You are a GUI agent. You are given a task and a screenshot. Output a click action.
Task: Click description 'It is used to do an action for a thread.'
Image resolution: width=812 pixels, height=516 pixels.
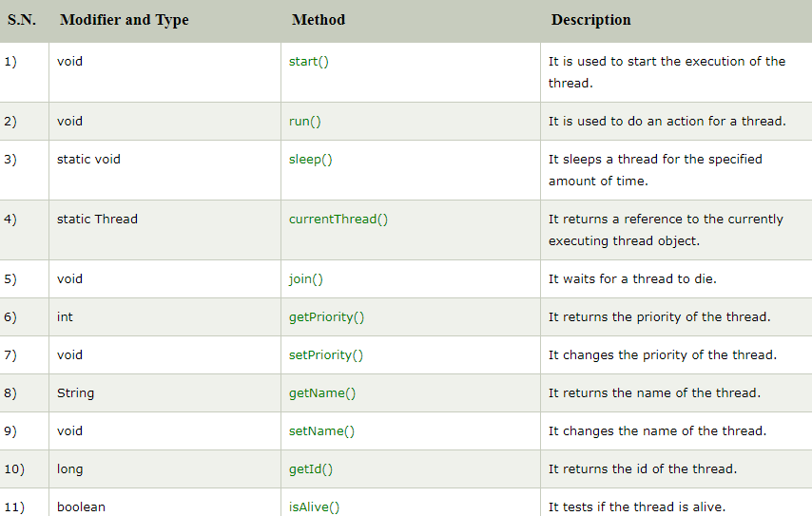pos(667,122)
